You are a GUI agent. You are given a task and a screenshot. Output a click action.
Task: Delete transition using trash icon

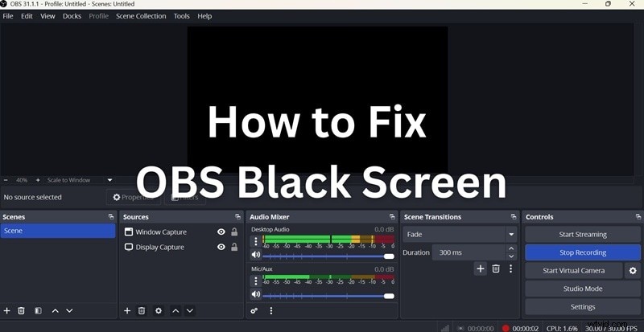coord(496,268)
